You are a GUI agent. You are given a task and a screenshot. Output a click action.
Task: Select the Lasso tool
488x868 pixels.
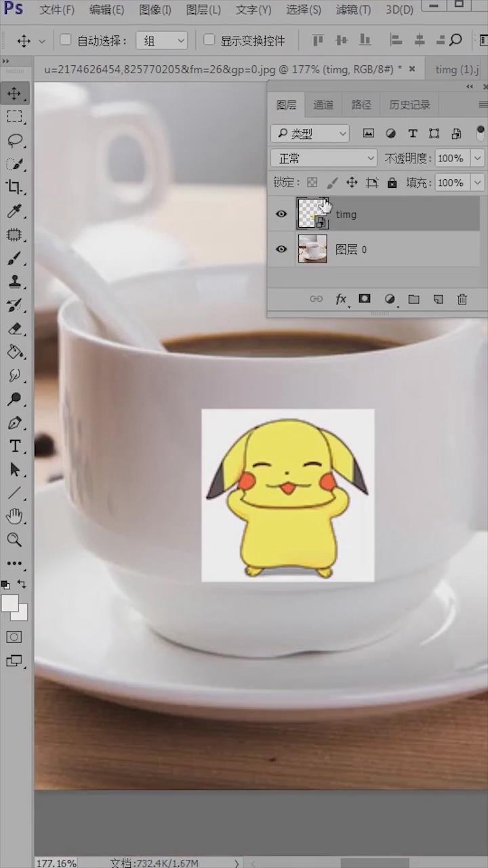coord(14,140)
